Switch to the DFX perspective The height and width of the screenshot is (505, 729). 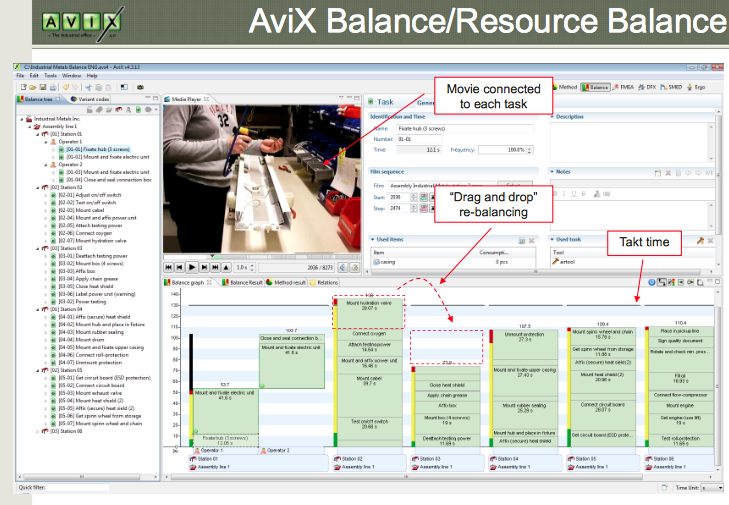coord(647,87)
